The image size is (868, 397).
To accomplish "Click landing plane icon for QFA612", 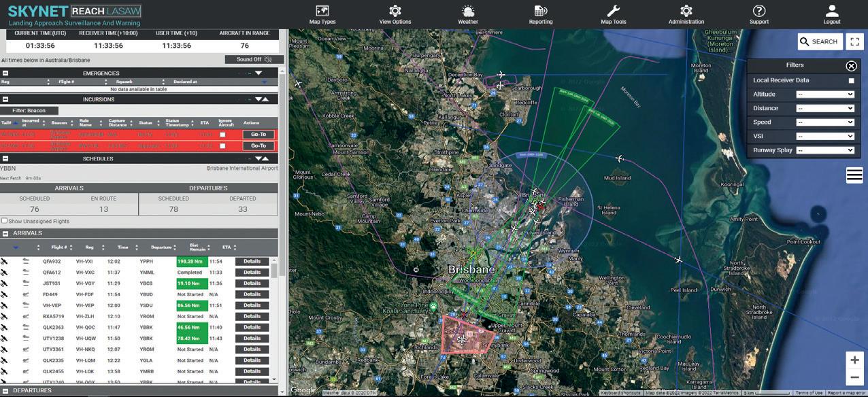I will (x=27, y=272).
